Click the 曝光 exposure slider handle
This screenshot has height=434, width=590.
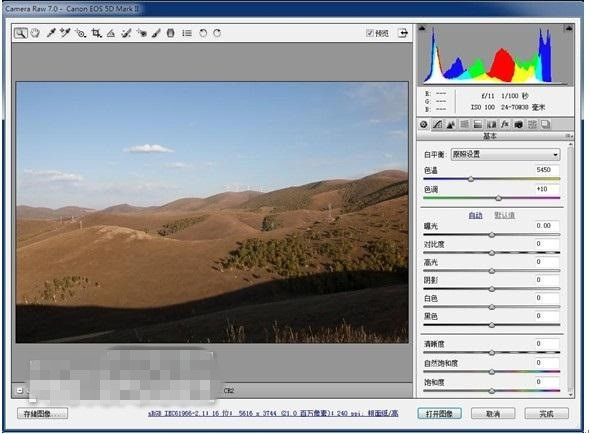pos(492,235)
